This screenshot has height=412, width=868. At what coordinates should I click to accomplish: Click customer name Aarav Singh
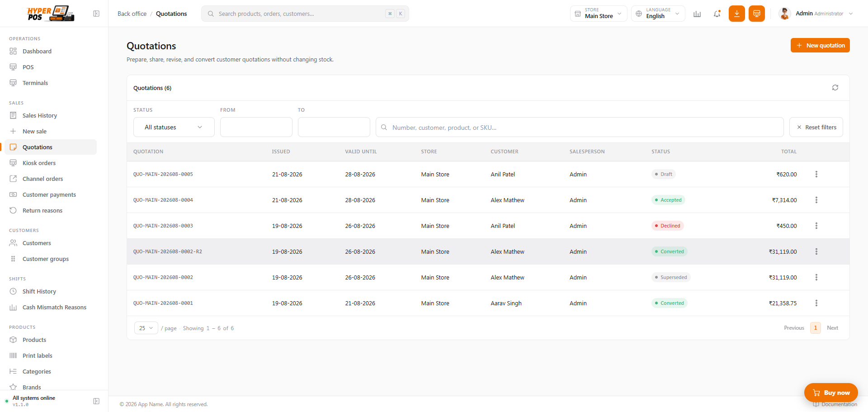pos(506,303)
